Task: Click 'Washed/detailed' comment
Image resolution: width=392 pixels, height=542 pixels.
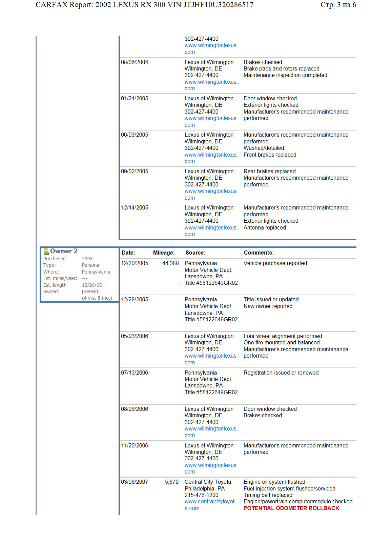Action: 264,148
